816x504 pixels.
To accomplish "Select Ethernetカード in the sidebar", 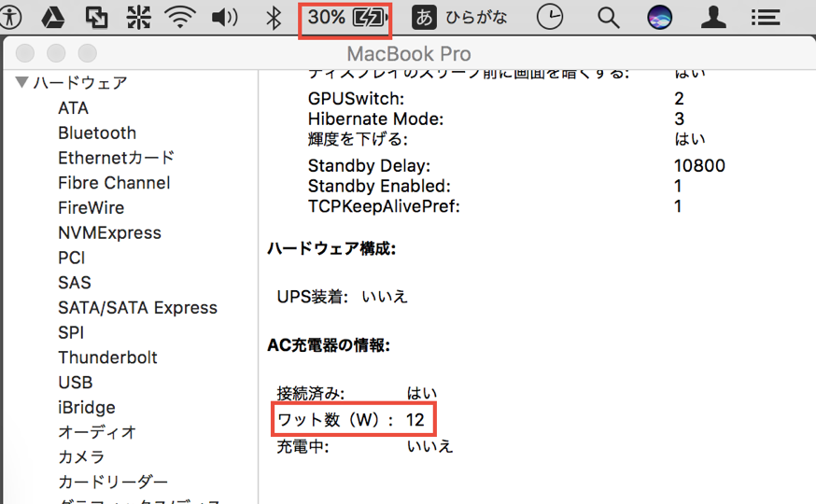I will pyautogui.click(x=116, y=158).
